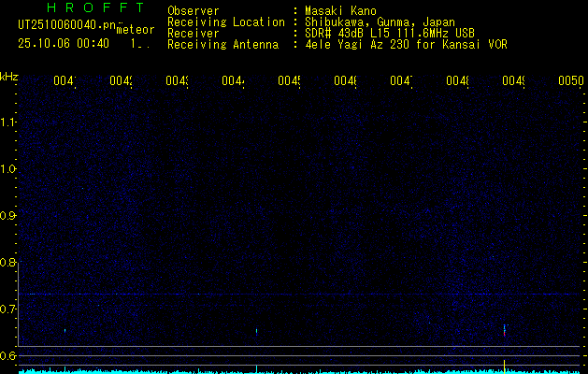
Task: Click the 0047 time axis marker
Action: pyautogui.click(x=401, y=81)
